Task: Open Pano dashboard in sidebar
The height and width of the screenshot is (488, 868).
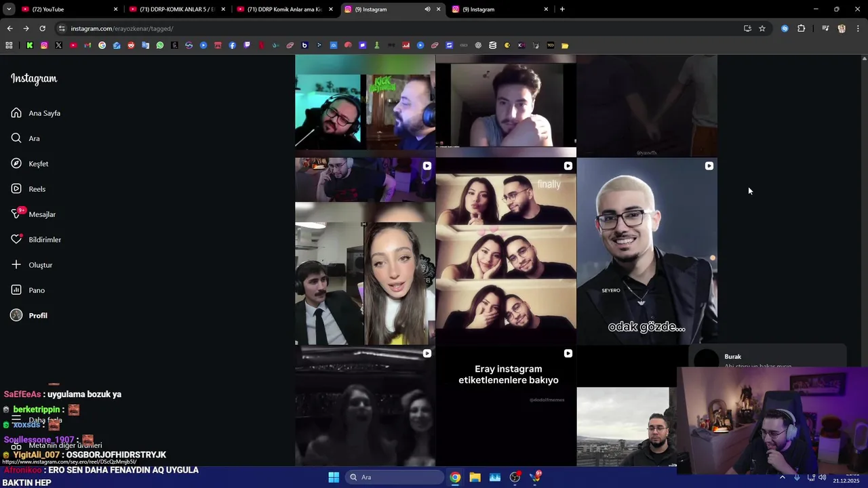Action: click(28, 290)
